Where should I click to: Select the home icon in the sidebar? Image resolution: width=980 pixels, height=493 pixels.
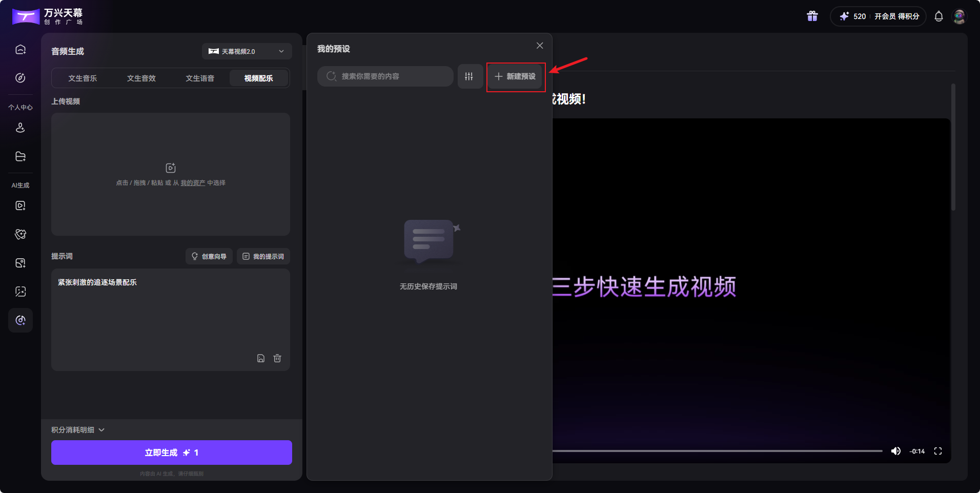pyautogui.click(x=20, y=49)
